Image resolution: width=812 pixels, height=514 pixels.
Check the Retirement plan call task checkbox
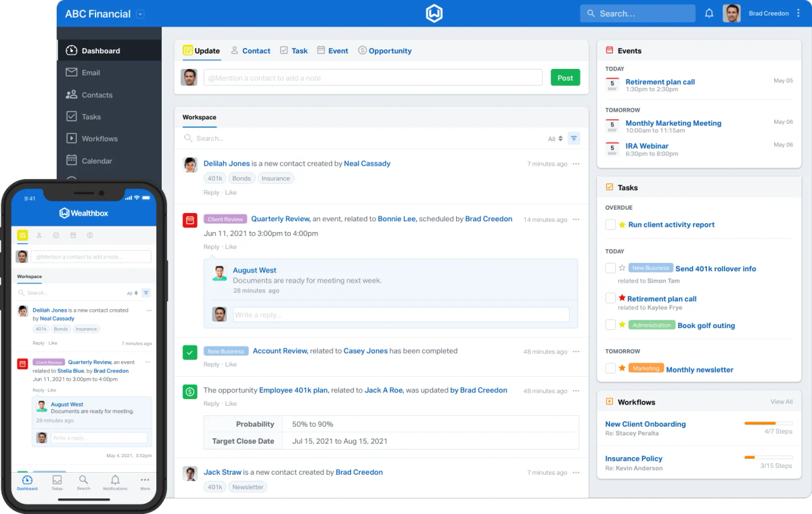point(610,298)
